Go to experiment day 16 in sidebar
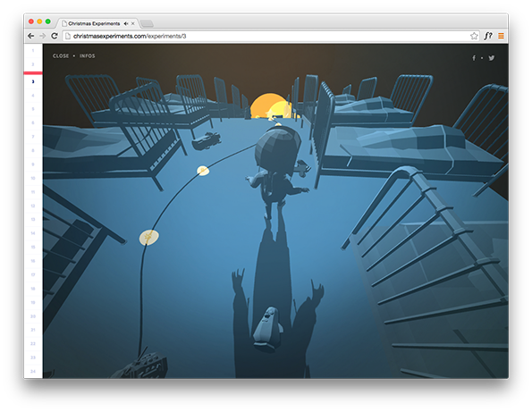Screen dimensions: 532x412 33,261
